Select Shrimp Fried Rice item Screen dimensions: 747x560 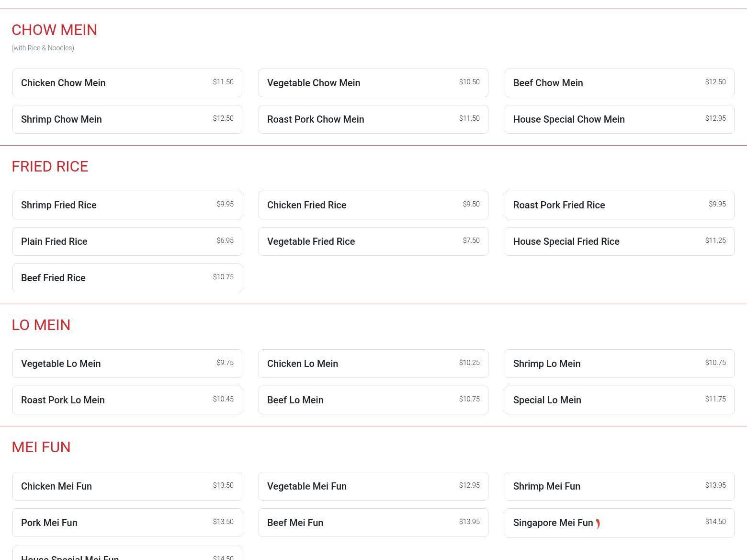pyautogui.click(x=127, y=205)
